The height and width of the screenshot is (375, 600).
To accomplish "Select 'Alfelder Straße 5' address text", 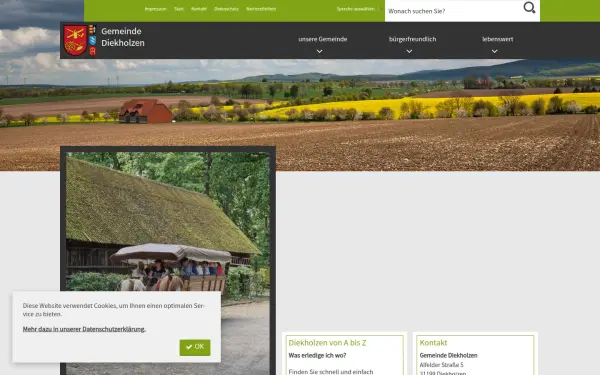I will [x=441, y=365].
